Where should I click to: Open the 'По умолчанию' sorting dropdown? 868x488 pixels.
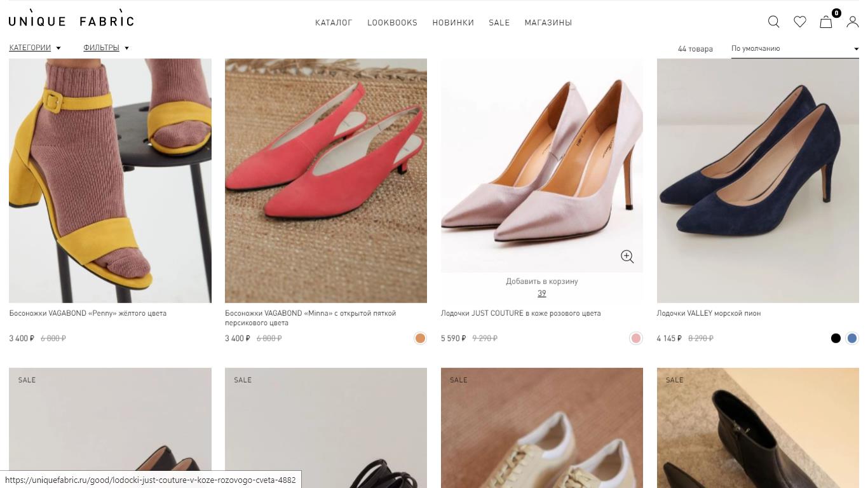(x=795, y=48)
